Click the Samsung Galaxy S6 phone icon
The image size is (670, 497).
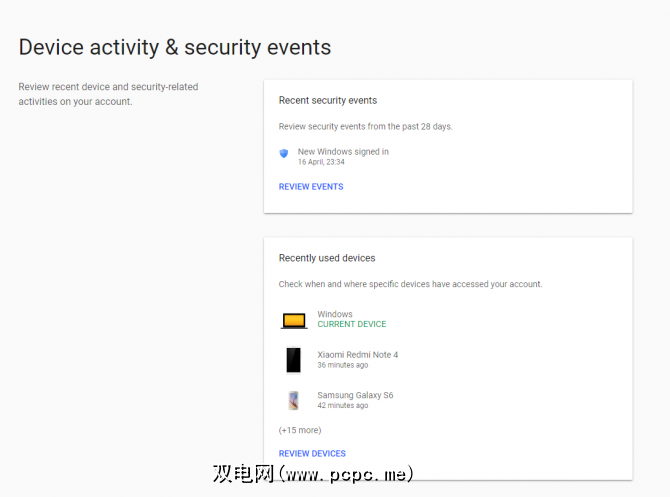293,400
